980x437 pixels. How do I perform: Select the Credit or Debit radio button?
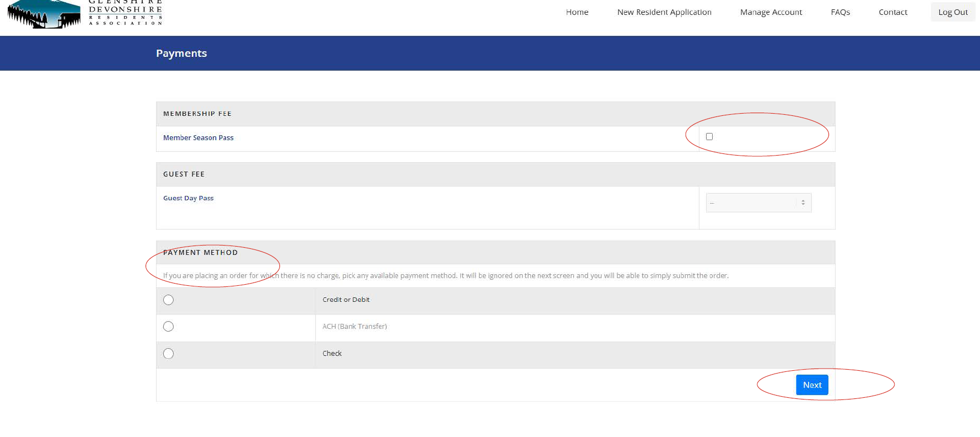point(169,300)
